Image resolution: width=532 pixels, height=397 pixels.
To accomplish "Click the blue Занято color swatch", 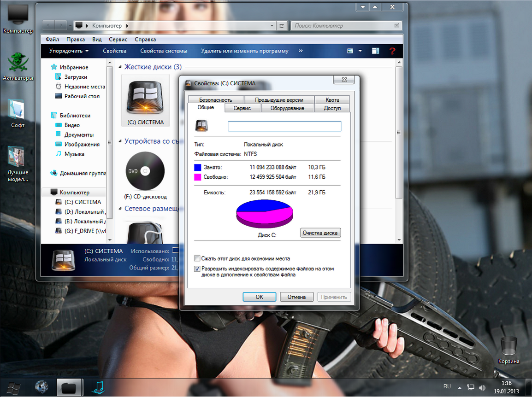I will click(197, 168).
